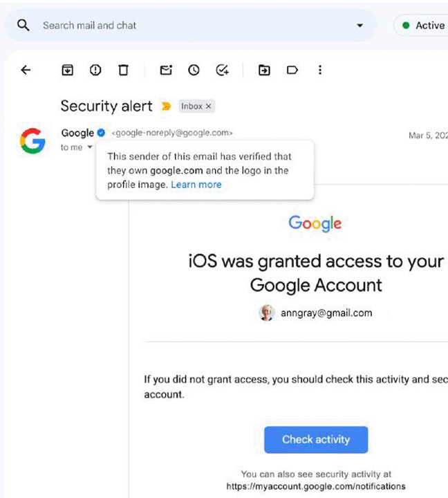Go back to inbox with arrow

tap(26, 70)
